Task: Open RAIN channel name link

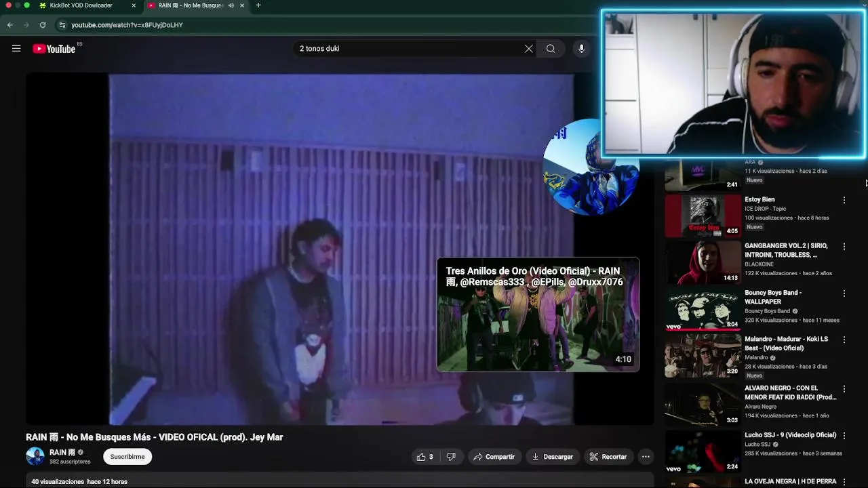Action: point(62,453)
